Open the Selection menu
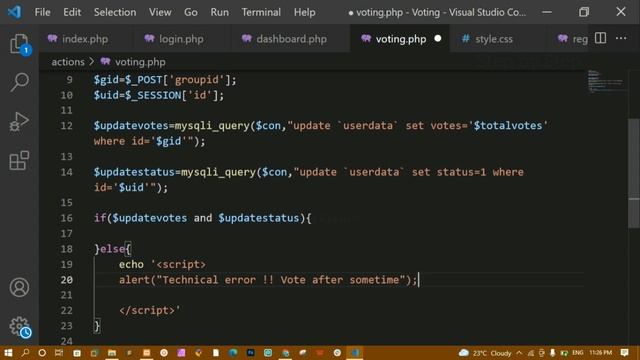Image resolution: width=640 pixels, height=360 pixels. coord(115,12)
